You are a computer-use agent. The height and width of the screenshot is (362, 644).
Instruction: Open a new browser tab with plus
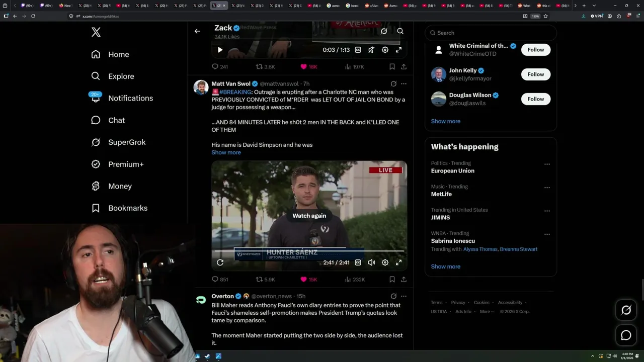(584, 6)
